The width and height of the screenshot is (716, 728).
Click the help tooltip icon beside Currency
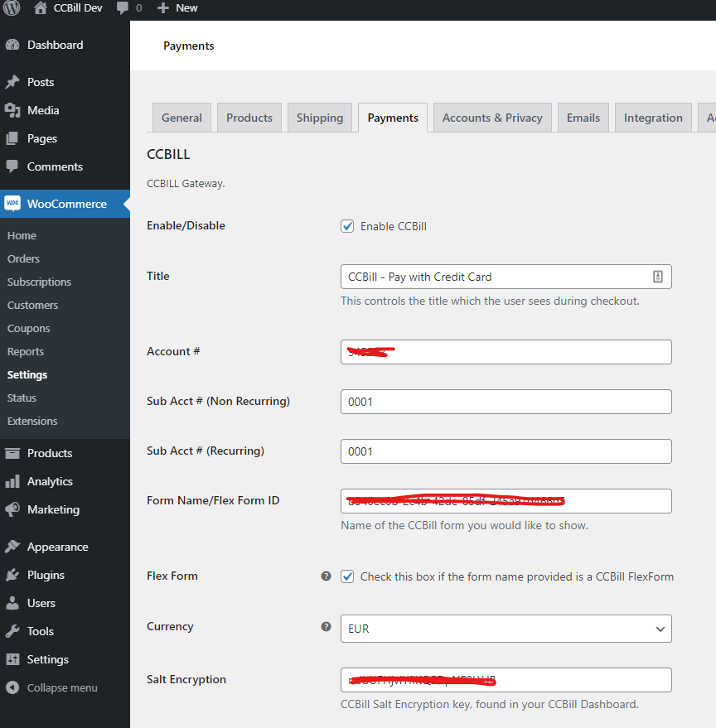coord(327,627)
